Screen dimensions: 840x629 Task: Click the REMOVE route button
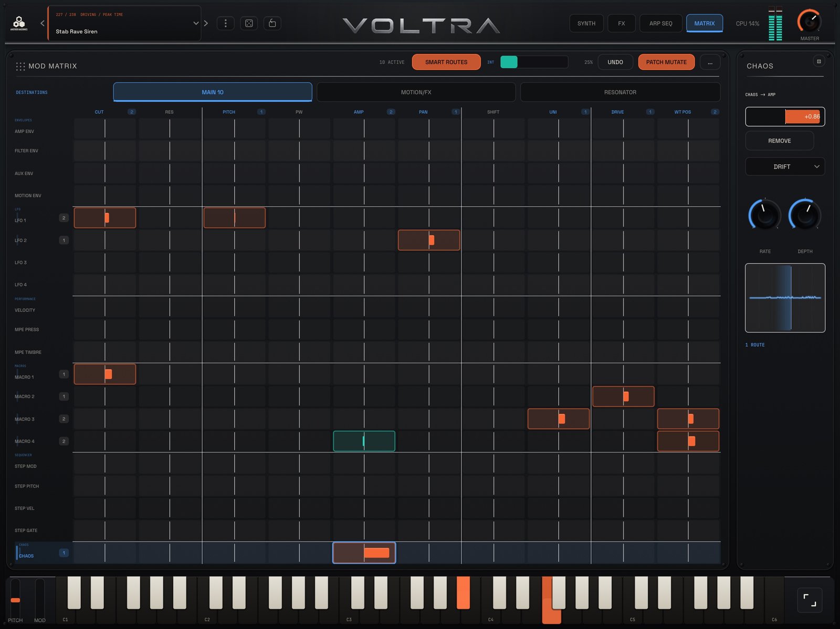tap(780, 141)
